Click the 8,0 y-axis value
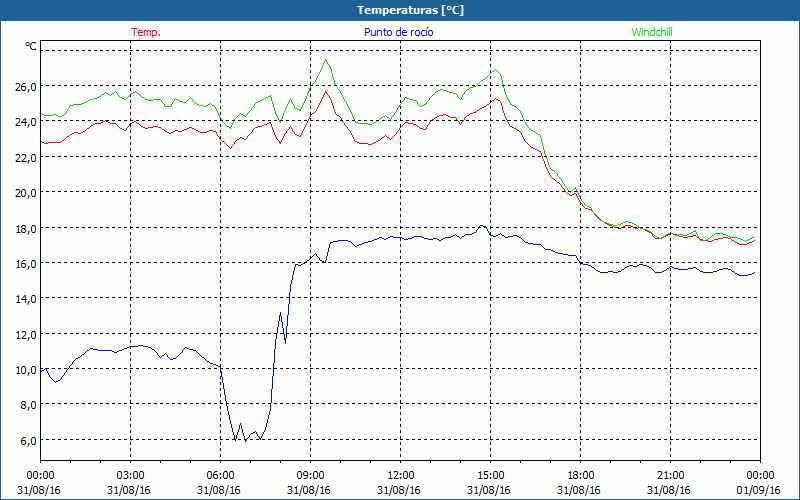The width and height of the screenshot is (800, 500). pyautogui.click(x=28, y=405)
